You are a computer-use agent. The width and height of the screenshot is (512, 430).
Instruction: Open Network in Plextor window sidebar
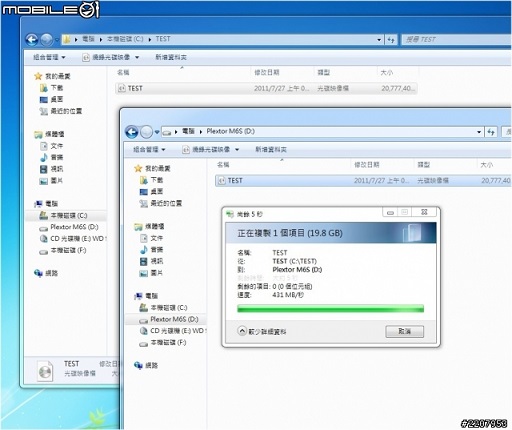[146, 365]
